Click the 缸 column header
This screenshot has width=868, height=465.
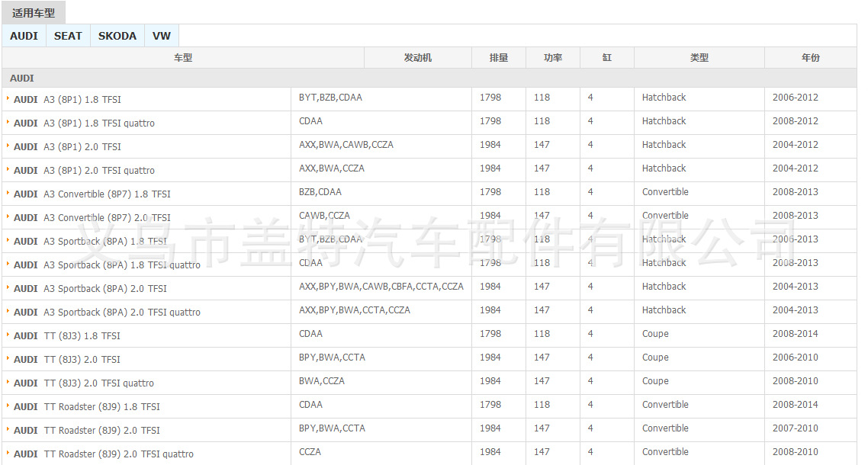(607, 58)
